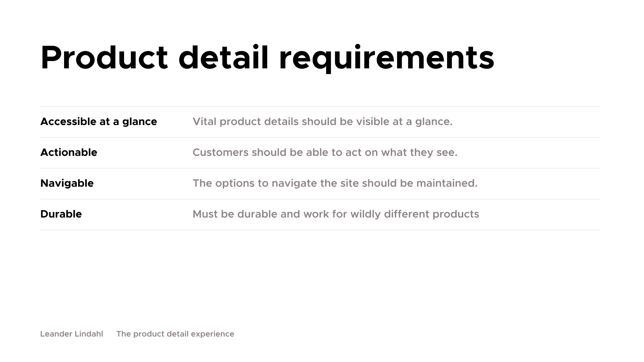Click the divider between Navigable and Durable rows
Screen dimensions: 644x362
coord(320,199)
